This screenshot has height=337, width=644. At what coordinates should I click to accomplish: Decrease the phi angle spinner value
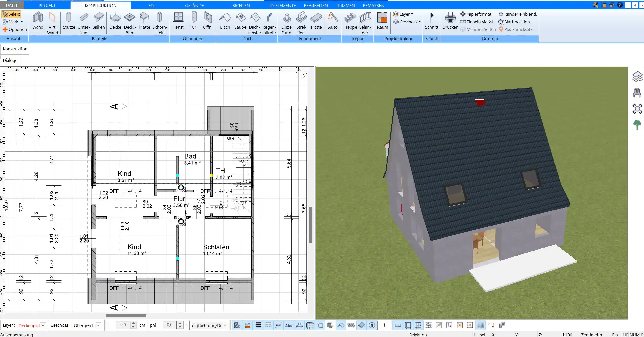coord(180,327)
